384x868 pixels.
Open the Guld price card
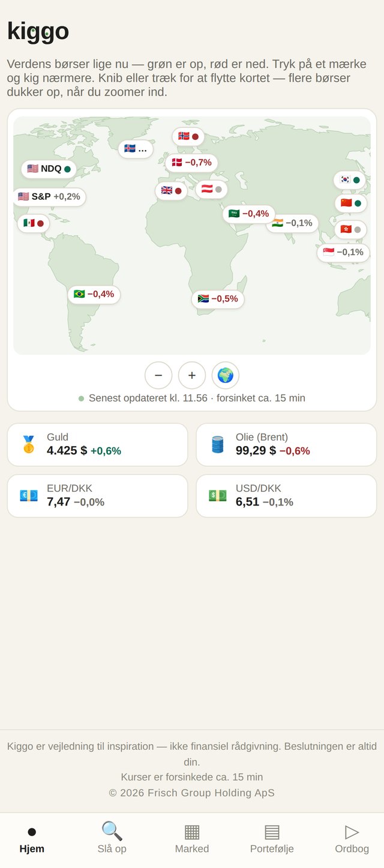point(98,445)
